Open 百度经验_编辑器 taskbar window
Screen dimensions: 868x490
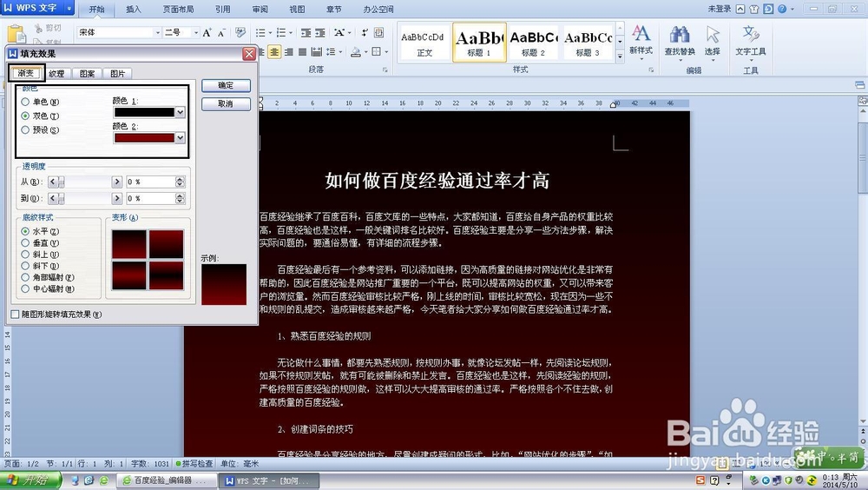pos(165,480)
